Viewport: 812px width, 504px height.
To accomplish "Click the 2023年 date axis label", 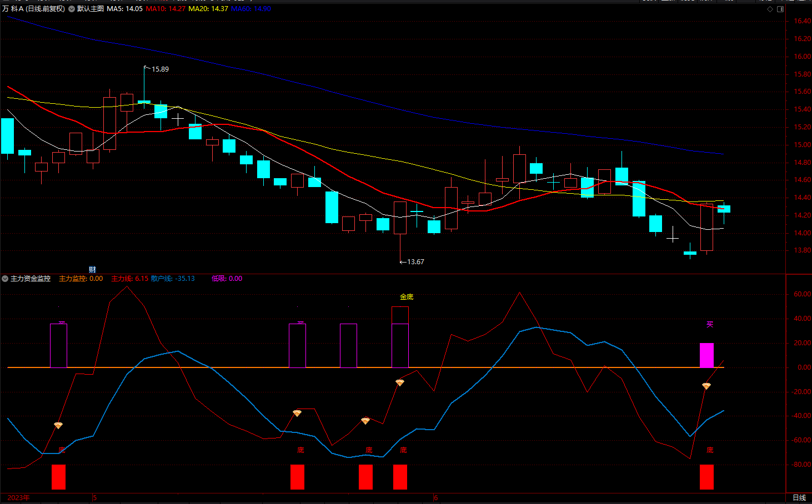I will pos(18,498).
